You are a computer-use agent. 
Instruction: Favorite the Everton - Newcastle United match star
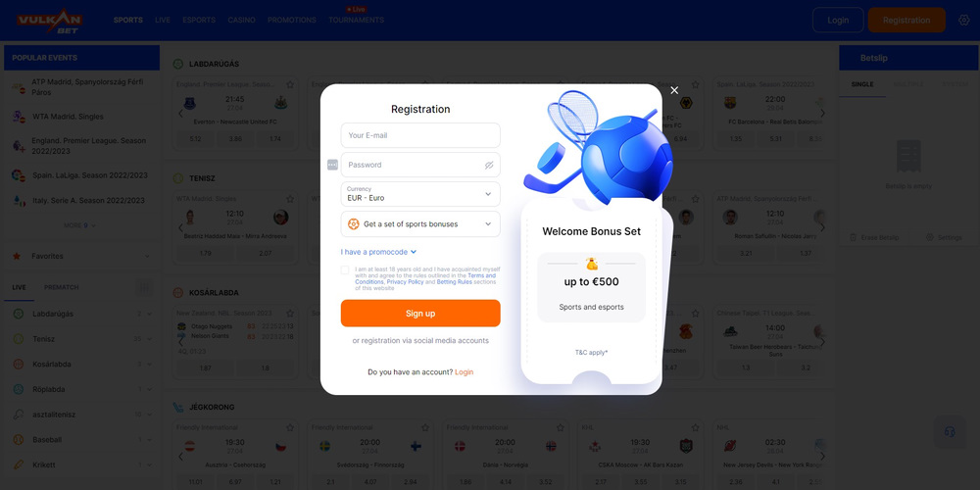click(x=290, y=84)
